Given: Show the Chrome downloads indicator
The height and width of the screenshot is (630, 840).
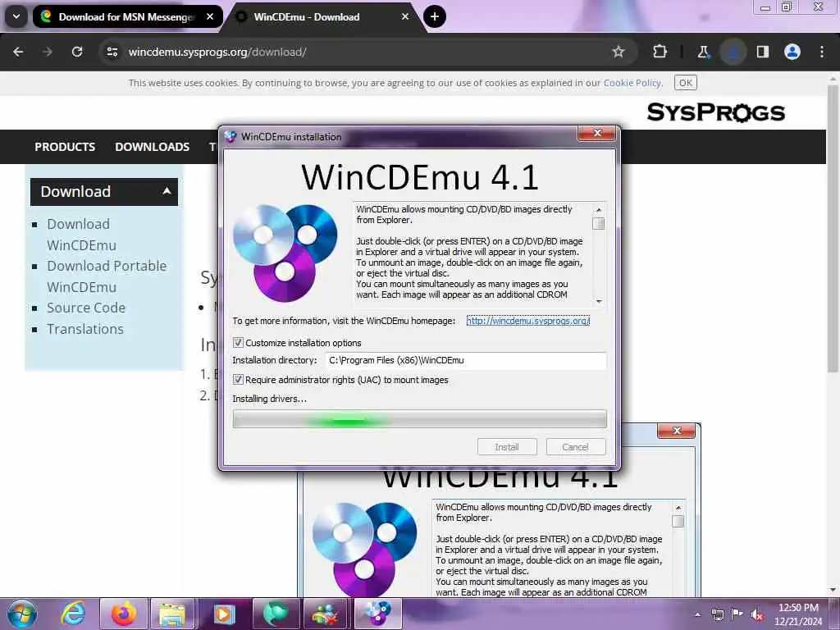Looking at the screenshot, I should pyautogui.click(x=733, y=52).
